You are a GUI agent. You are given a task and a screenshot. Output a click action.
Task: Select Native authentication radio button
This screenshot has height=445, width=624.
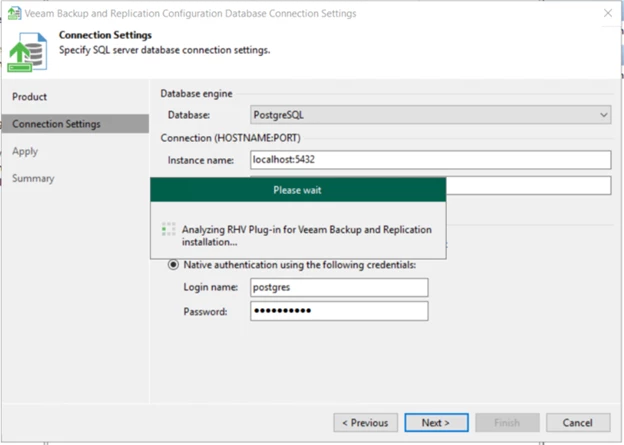[173, 265]
